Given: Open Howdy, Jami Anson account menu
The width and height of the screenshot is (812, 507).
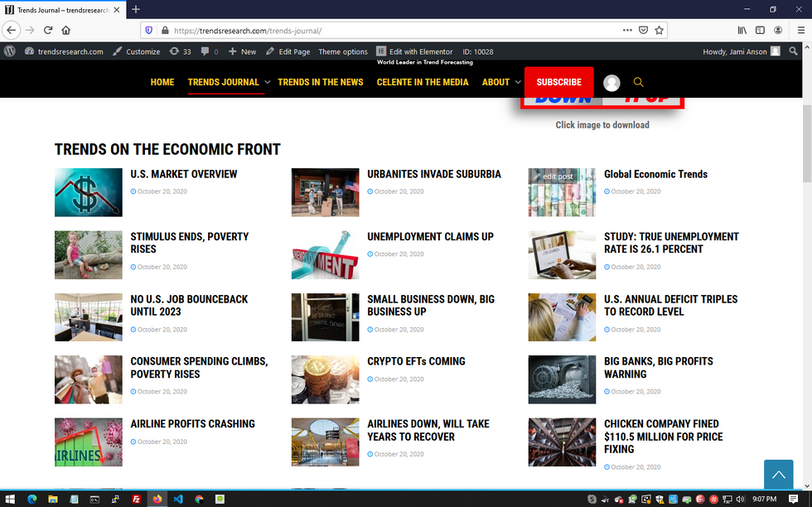Looking at the screenshot, I should pyautogui.click(x=741, y=51).
